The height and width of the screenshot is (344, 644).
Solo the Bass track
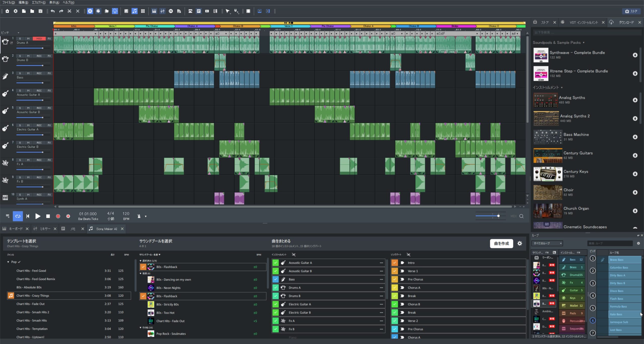pos(20,73)
